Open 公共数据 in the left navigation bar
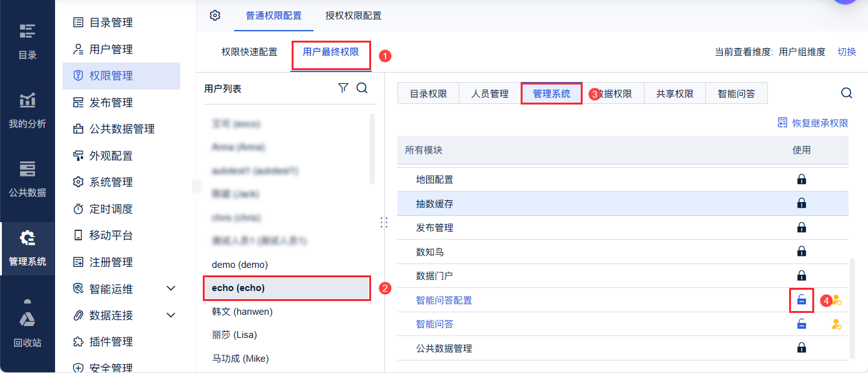868x373 pixels. (28, 179)
